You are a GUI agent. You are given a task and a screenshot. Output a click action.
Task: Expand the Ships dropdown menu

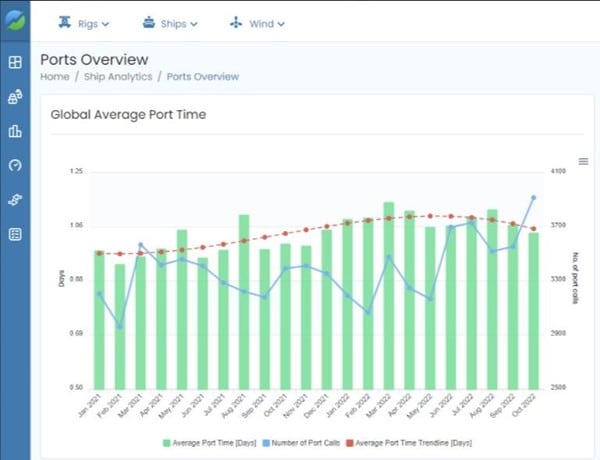[170, 23]
